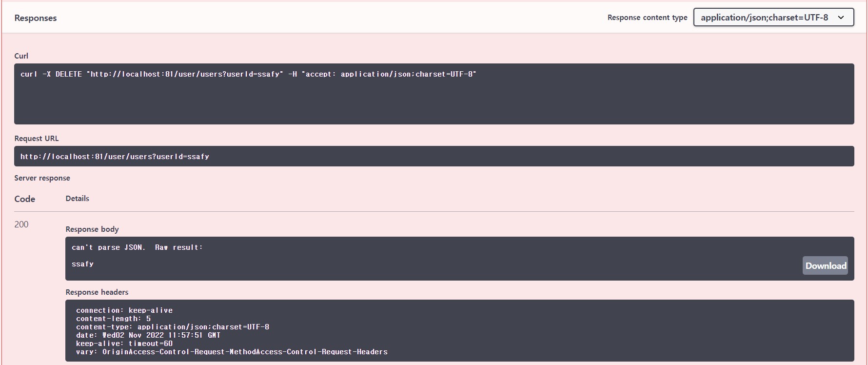Click the Request URL label
This screenshot has height=365, width=868.
coord(37,138)
